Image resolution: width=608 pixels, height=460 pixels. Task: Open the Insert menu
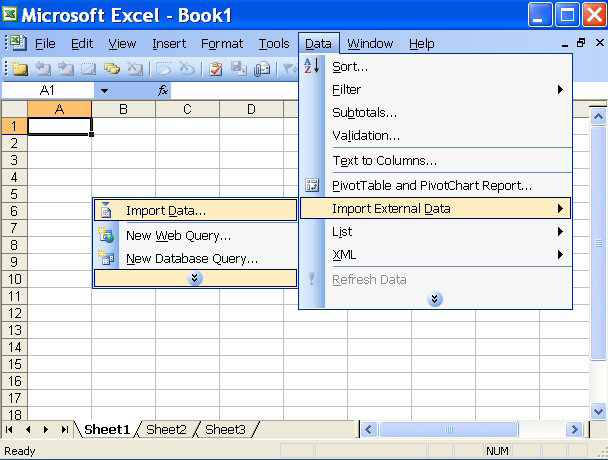pos(169,43)
